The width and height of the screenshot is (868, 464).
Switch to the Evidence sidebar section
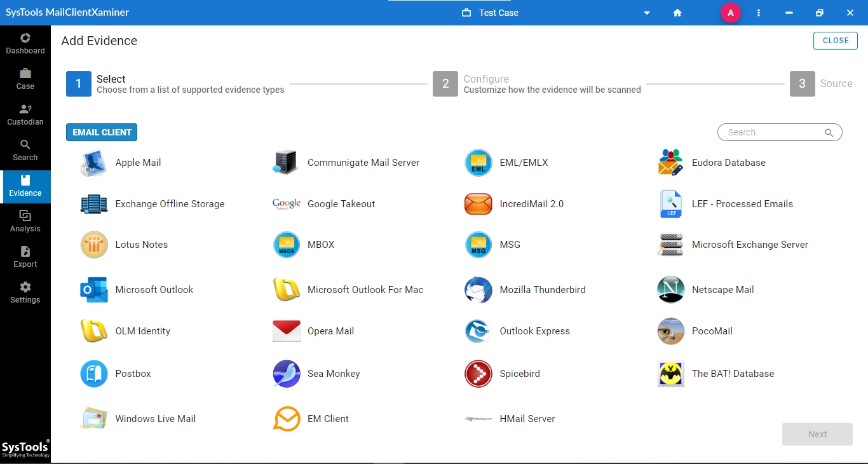click(25, 186)
